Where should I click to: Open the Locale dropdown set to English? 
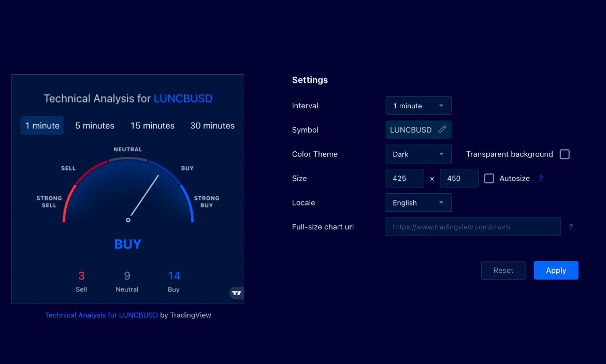coord(419,202)
